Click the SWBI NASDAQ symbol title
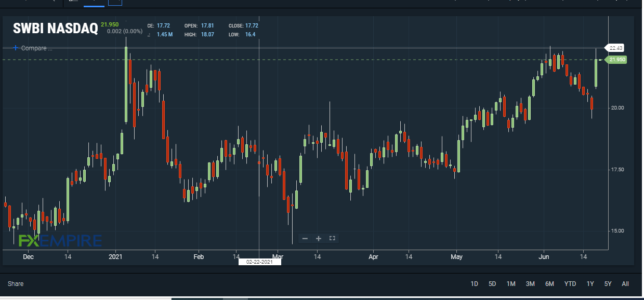Image resolution: width=644 pixels, height=300 pixels. click(x=55, y=29)
